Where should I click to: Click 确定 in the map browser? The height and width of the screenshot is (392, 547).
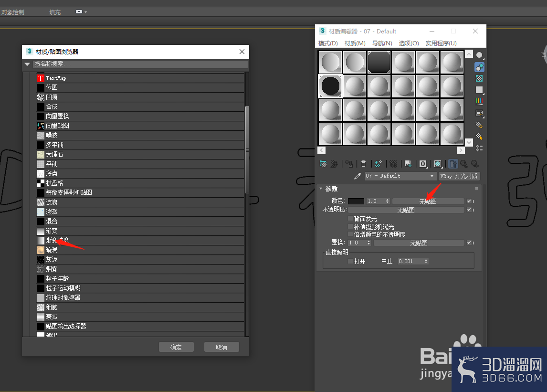(x=176, y=347)
